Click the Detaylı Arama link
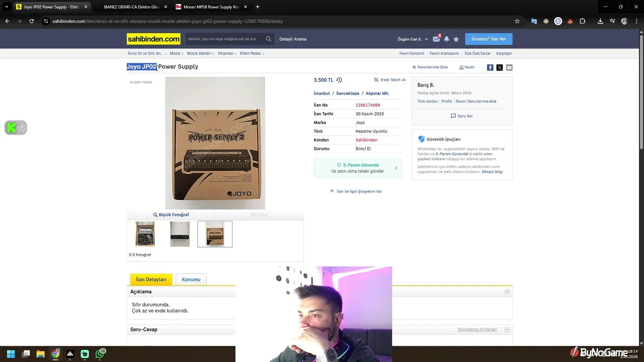Screen dimensions: 644x362 tap(293, 39)
